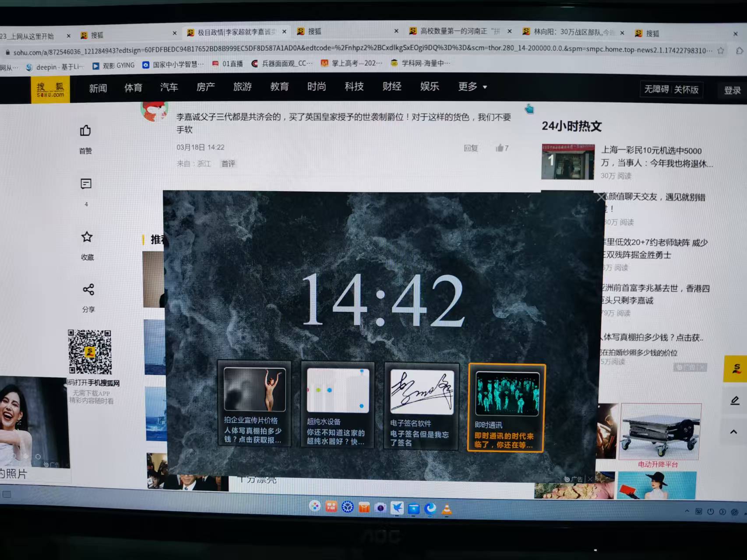The image size is (747, 560).
Task: Open the 科技 navigation menu item
Action: coord(354,87)
